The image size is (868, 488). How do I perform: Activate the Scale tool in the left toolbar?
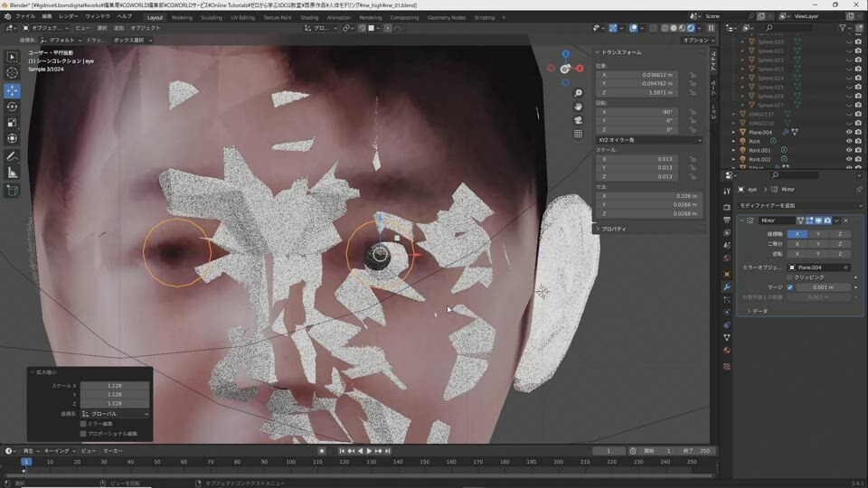[x=13, y=123]
